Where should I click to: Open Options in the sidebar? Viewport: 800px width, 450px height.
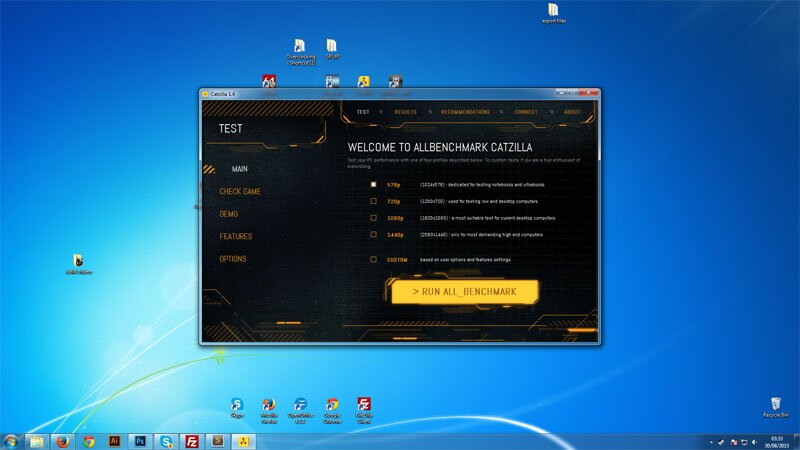[x=233, y=259]
